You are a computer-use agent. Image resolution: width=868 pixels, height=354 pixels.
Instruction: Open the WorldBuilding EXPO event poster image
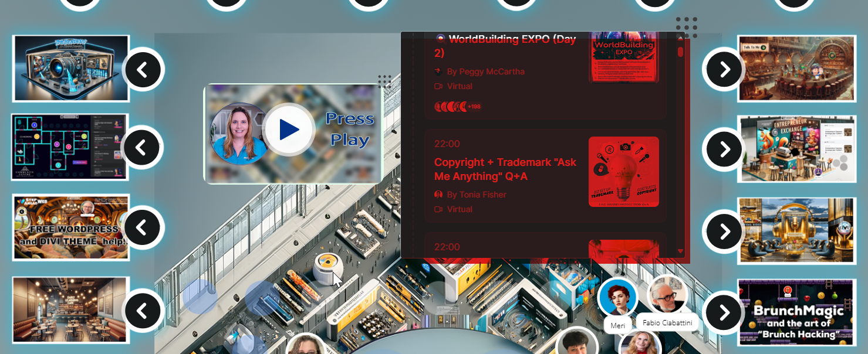[624, 57]
